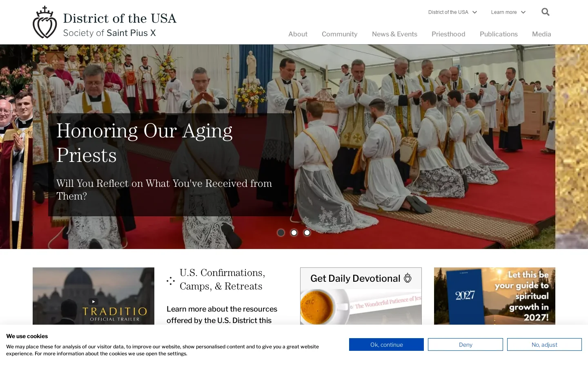Click the No, adjust cookies button
The image size is (588, 368).
[x=544, y=345]
